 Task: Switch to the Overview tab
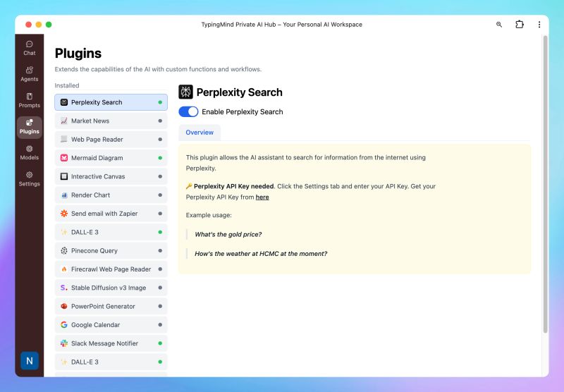coord(200,133)
